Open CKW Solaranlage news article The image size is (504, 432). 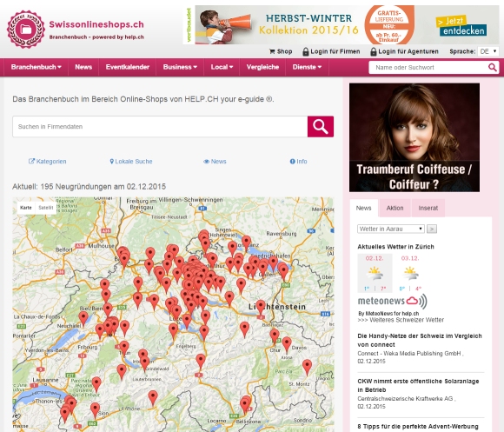coord(419,385)
